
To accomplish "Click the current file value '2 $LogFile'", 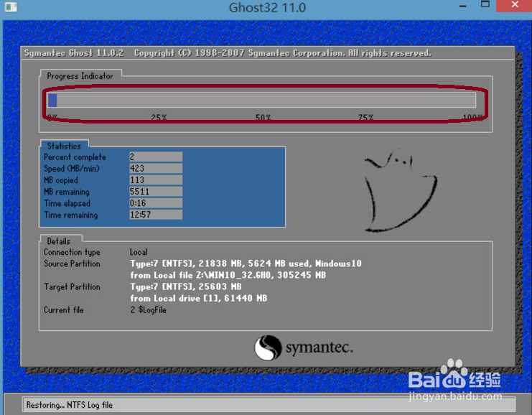I will (x=149, y=309).
